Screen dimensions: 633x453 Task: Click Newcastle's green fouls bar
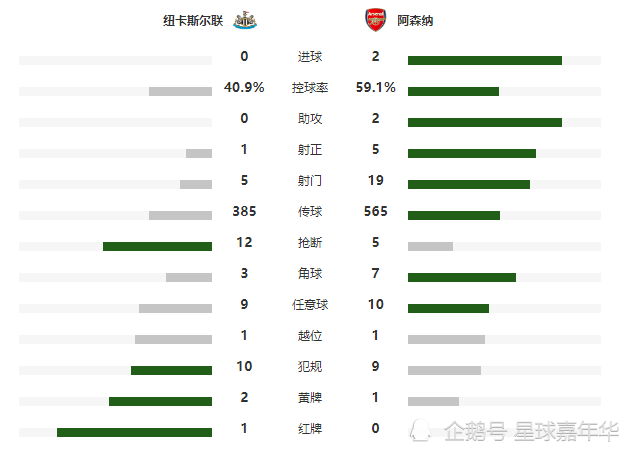pyautogui.click(x=171, y=370)
